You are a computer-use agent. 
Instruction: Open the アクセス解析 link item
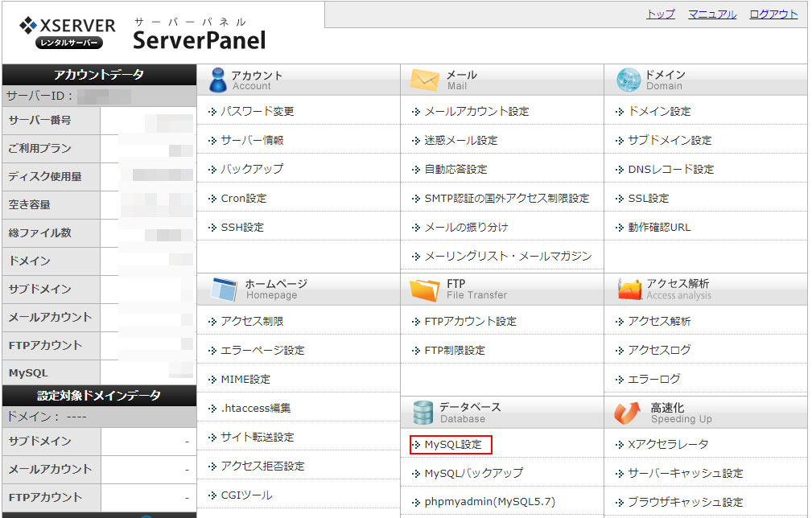(x=659, y=322)
